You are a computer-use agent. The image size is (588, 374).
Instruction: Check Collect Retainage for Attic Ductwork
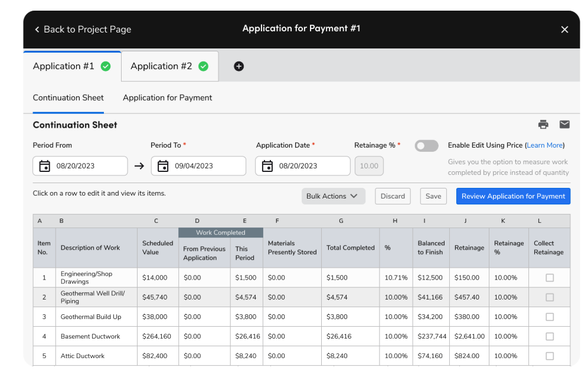pos(549,356)
